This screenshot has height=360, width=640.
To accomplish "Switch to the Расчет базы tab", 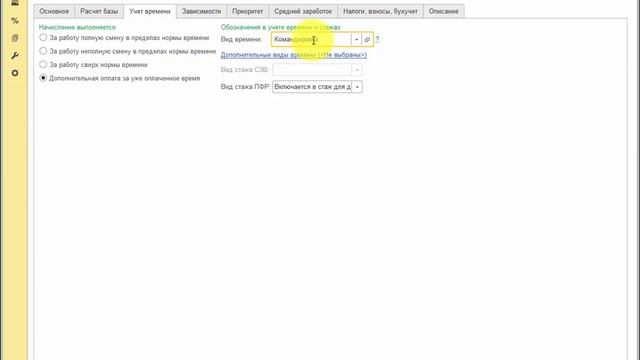I will 99,11.
